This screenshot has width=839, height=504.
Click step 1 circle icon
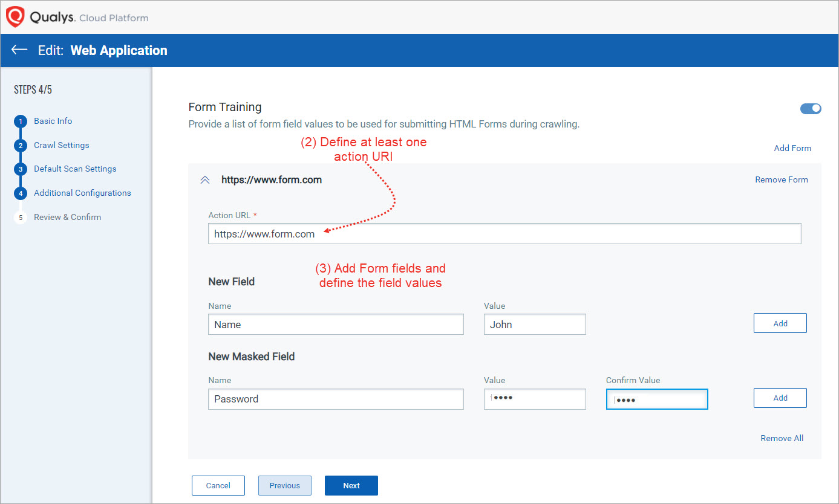point(21,121)
